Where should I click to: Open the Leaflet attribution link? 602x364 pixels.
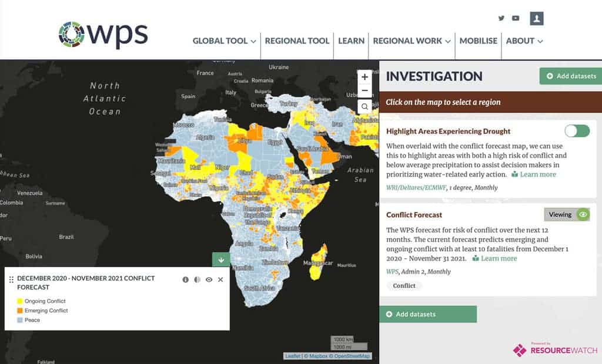(x=293, y=356)
